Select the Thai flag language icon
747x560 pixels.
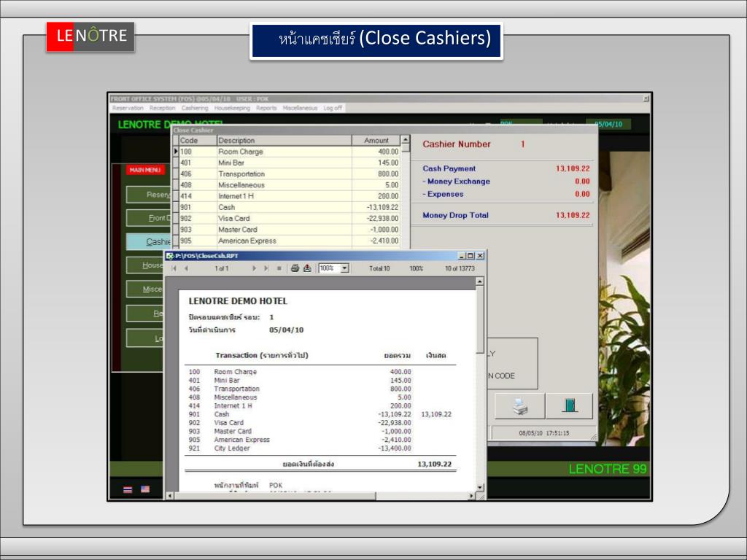click(x=128, y=489)
